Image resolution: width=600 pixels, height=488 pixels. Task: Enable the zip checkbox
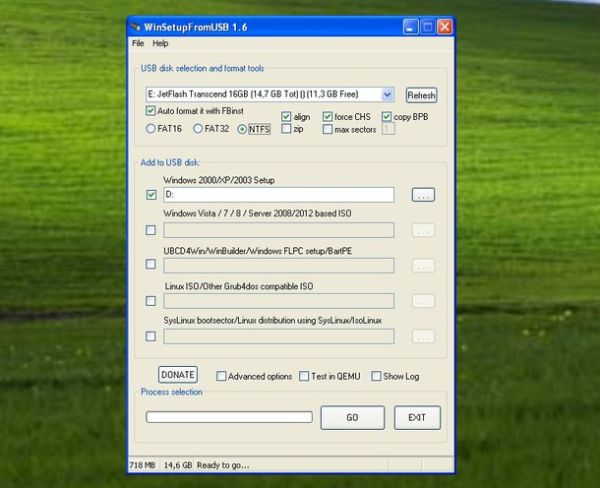pyautogui.click(x=286, y=129)
